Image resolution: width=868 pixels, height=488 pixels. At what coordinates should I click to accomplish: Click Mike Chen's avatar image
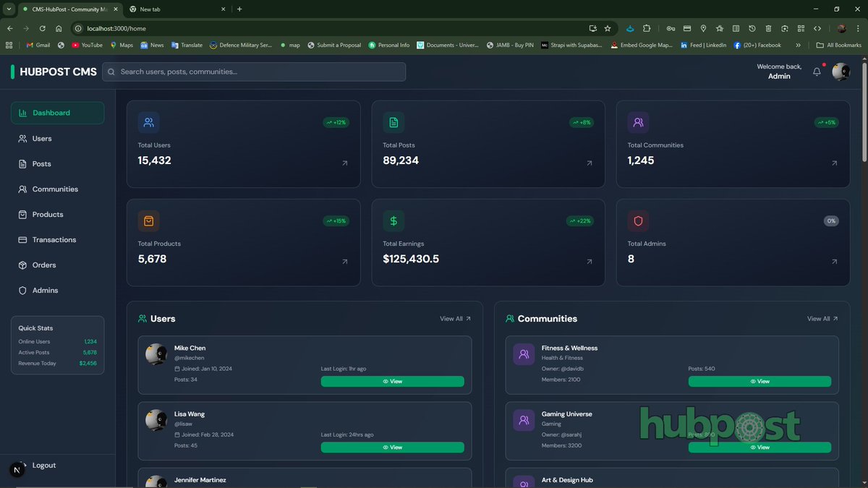point(156,354)
